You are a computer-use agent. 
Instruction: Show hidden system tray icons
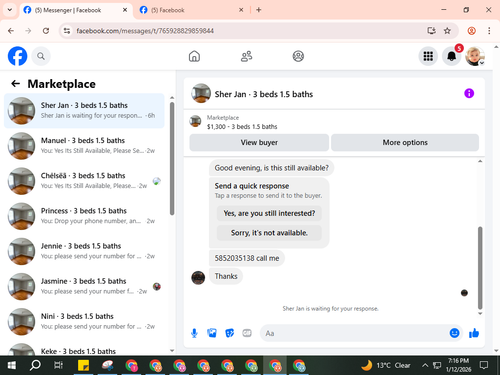425,365
